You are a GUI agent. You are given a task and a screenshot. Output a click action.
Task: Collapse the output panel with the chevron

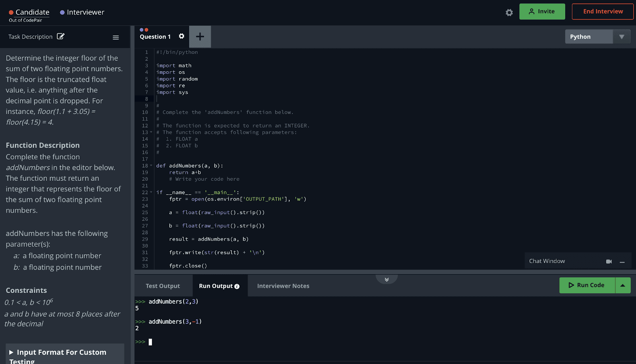pos(386,279)
